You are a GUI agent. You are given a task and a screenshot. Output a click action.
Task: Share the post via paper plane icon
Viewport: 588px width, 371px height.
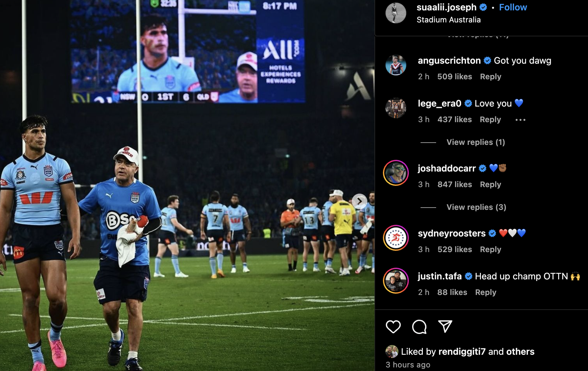point(445,326)
